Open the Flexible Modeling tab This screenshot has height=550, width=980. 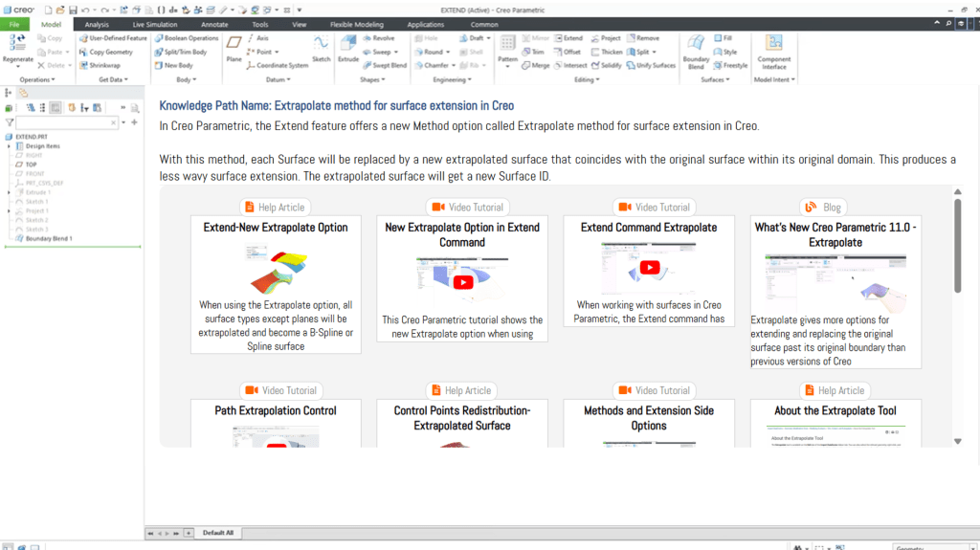pos(355,24)
